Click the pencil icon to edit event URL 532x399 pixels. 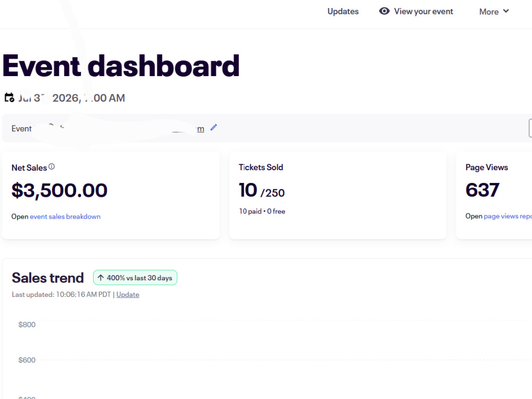click(213, 128)
